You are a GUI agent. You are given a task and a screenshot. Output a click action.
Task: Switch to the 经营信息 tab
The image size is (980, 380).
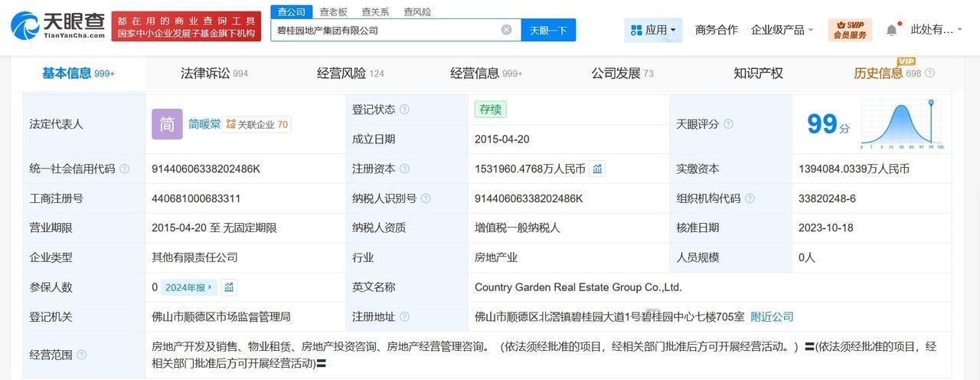(x=486, y=74)
